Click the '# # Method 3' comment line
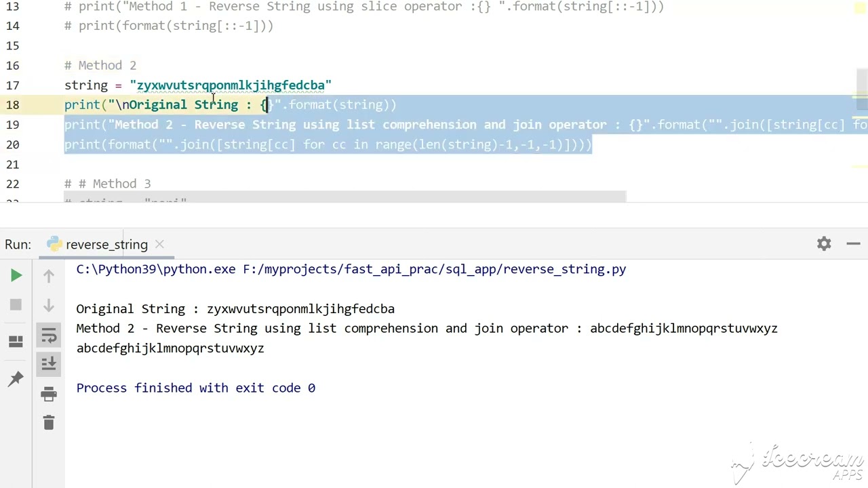 108,184
